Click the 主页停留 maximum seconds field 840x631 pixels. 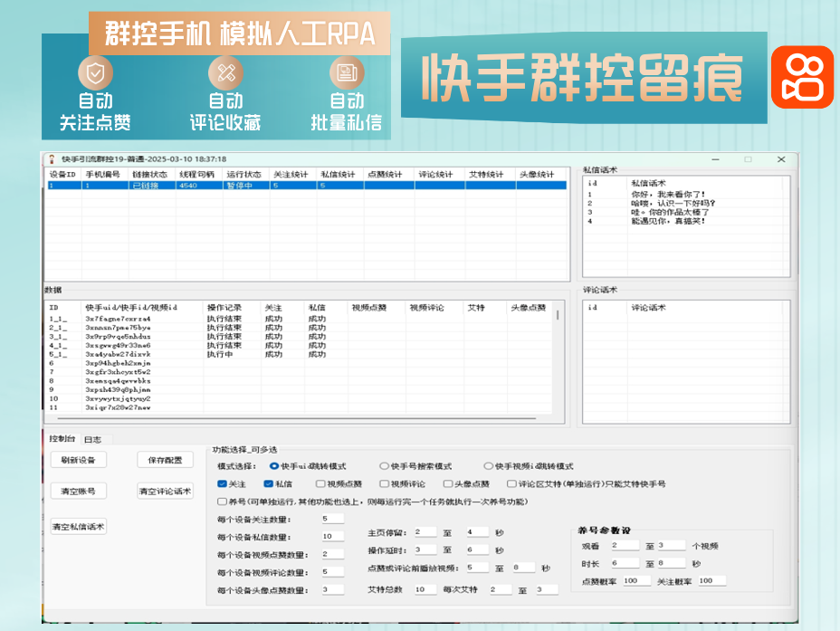coord(477,532)
